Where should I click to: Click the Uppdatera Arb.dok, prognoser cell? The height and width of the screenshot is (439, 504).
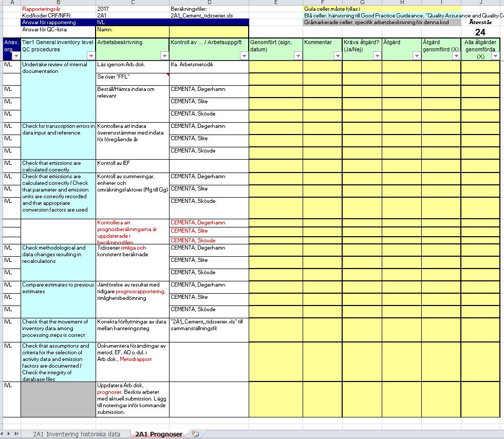tap(133, 399)
